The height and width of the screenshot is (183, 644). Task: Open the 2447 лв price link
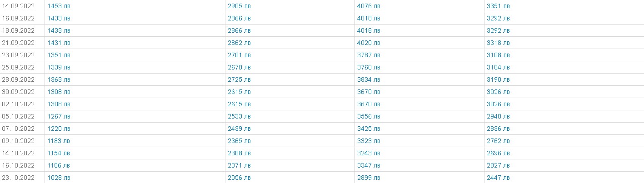[498, 178]
